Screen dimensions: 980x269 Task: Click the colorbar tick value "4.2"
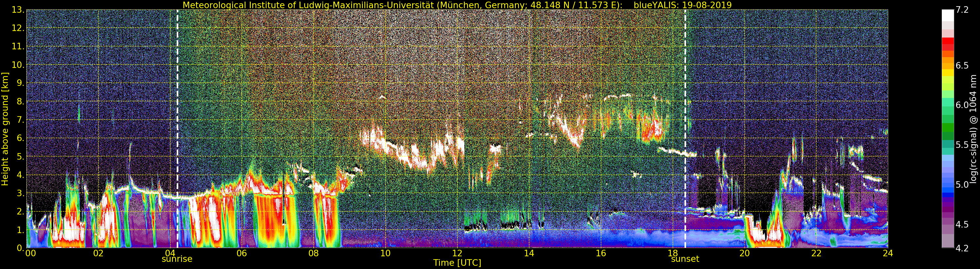click(962, 248)
